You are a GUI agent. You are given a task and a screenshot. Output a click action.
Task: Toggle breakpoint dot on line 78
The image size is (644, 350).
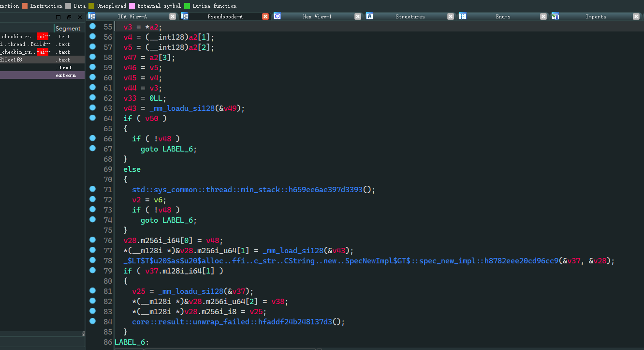click(92, 260)
